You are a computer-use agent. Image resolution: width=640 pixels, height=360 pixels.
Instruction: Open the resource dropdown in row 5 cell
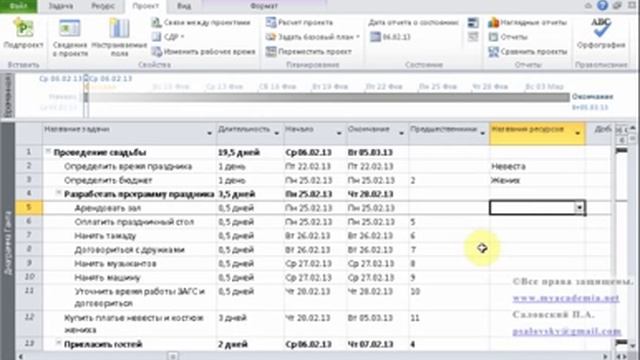pyautogui.click(x=579, y=208)
